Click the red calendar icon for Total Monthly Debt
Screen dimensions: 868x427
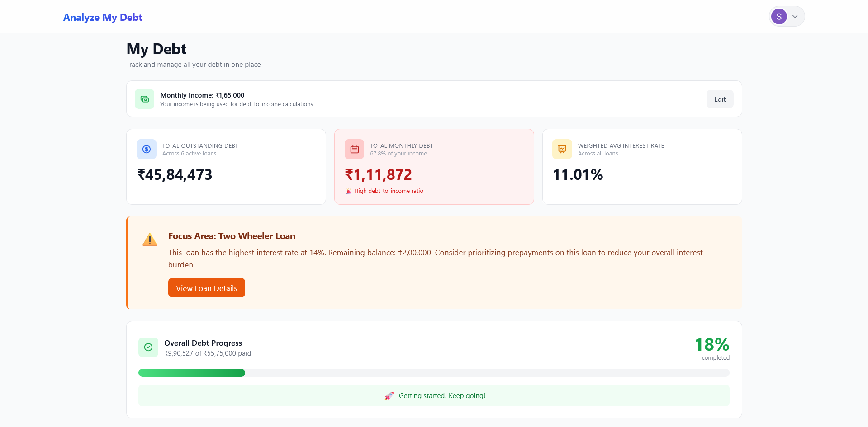click(x=354, y=149)
